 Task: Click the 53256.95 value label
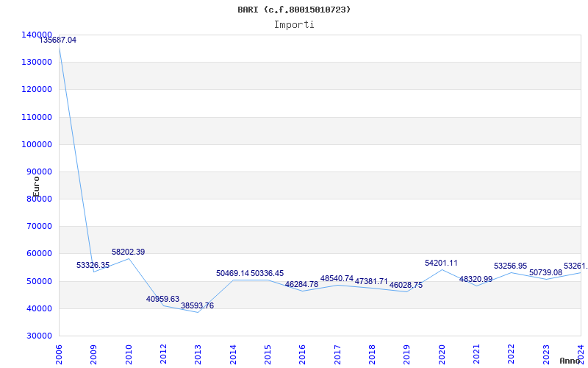point(510,266)
